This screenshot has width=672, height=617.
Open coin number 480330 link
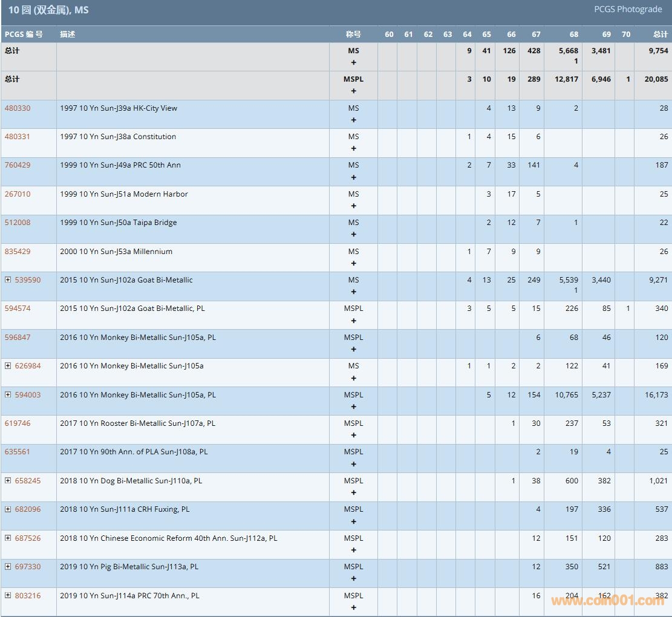(18, 108)
